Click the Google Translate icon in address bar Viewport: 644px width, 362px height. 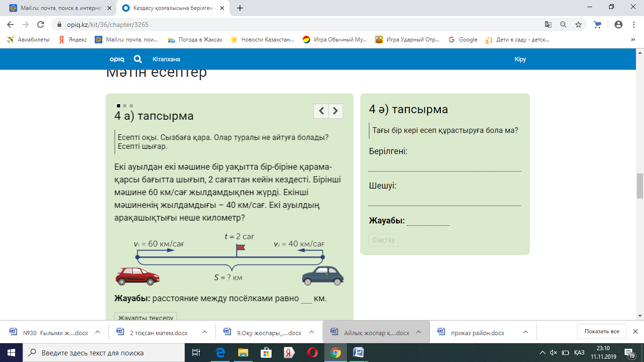click(x=548, y=25)
